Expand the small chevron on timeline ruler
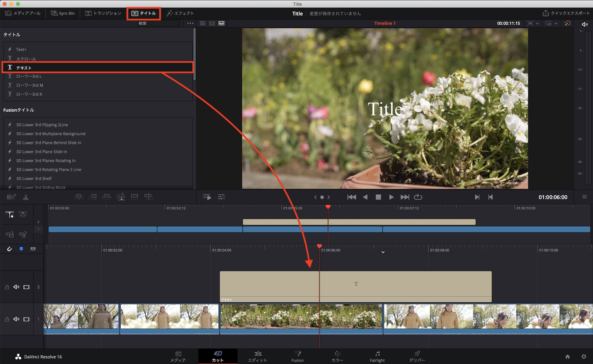This screenshot has width=593, height=364. [383, 252]
